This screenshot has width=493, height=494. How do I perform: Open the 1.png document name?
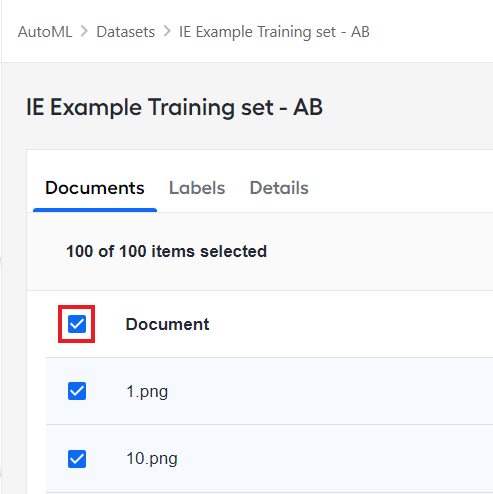pyautogui.click(x=147, y=391)
